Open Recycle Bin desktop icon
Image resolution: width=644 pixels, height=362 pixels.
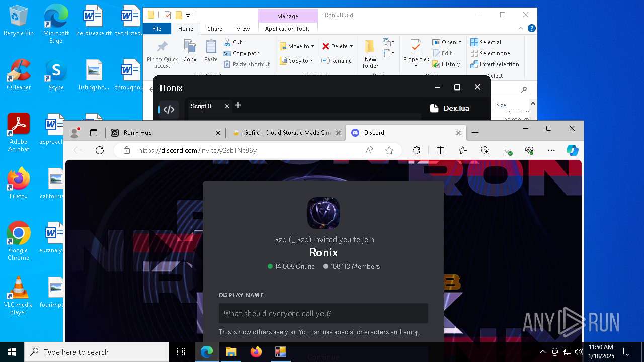(x=19, y=21)
